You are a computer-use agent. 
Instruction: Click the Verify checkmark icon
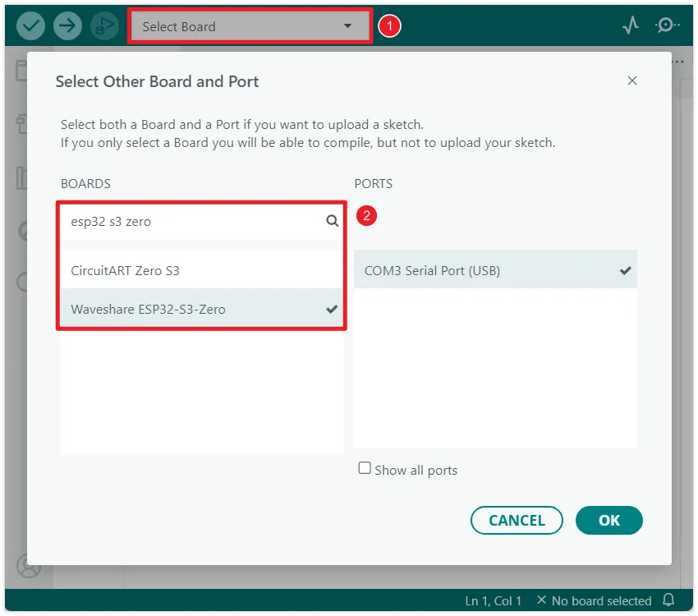coord(31,26)
